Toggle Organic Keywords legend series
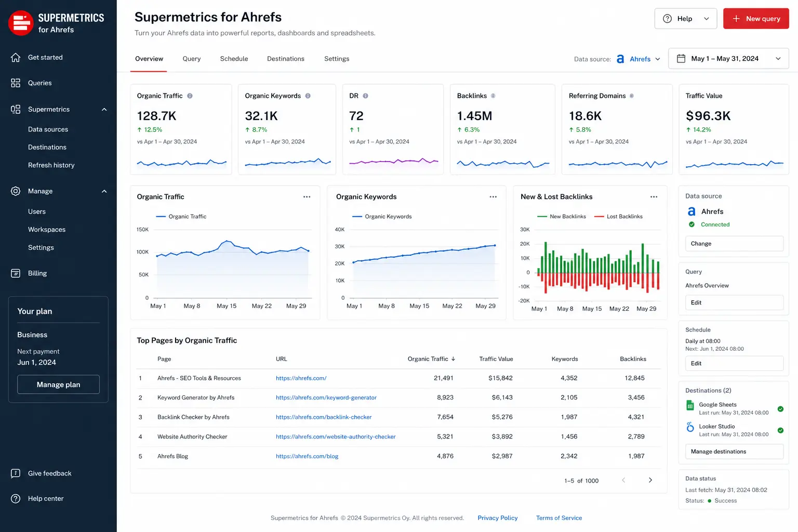Screen dimensions: 798x532 (382, 217)
